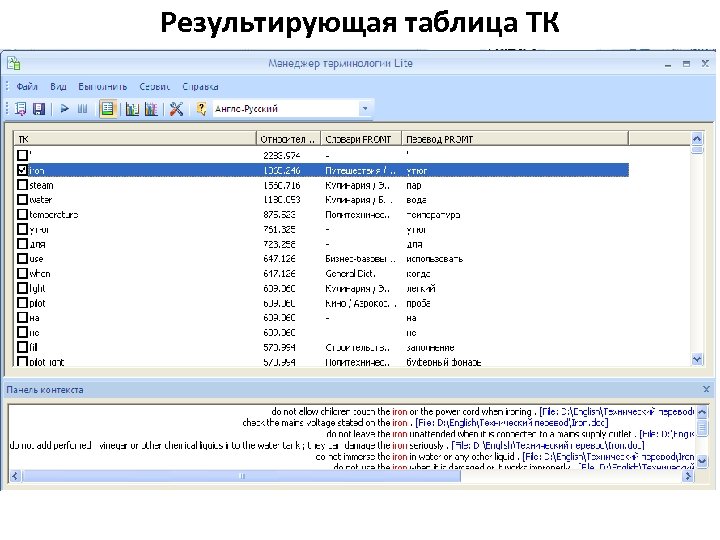Screen dimensions: 720x540
Task: Click the save diskette toolbar icon
Action: point(39,109)
